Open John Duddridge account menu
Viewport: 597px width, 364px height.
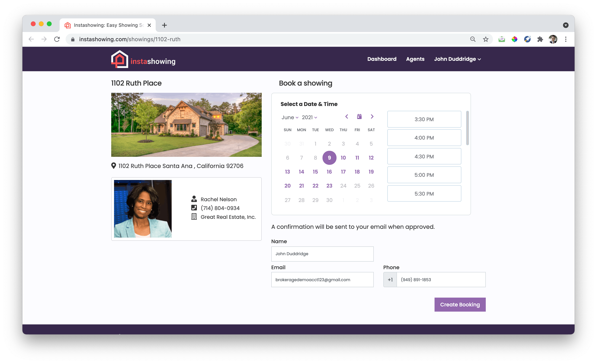[x=457, y=59]
